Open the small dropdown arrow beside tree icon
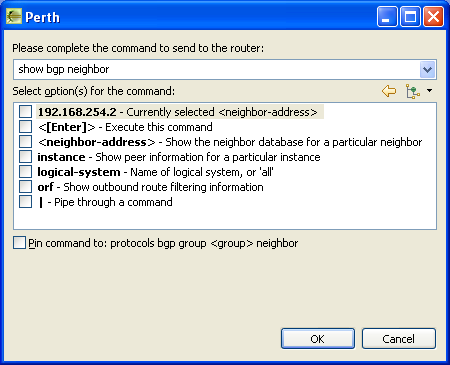This screenshot has height=365, width=450. [430, 91]
